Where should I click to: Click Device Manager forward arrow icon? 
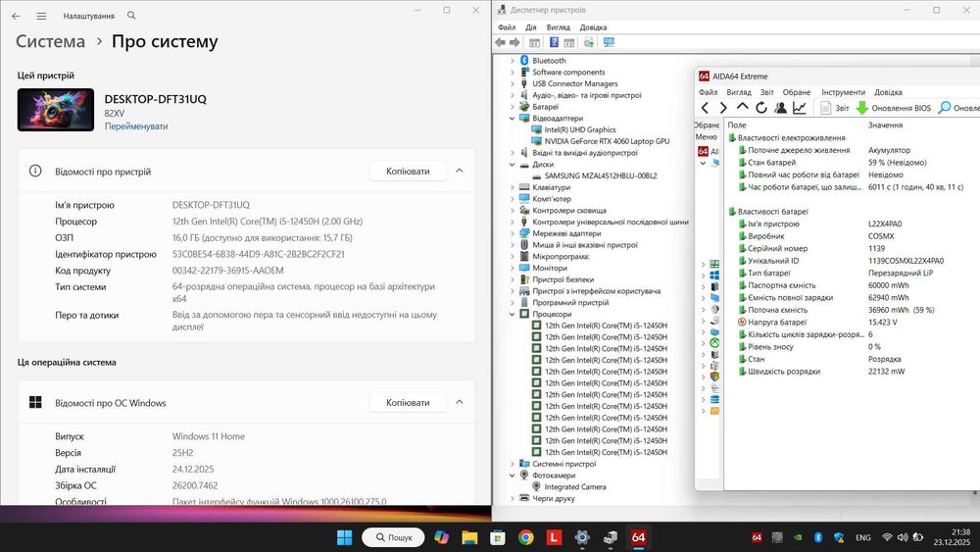coord(514,42)
